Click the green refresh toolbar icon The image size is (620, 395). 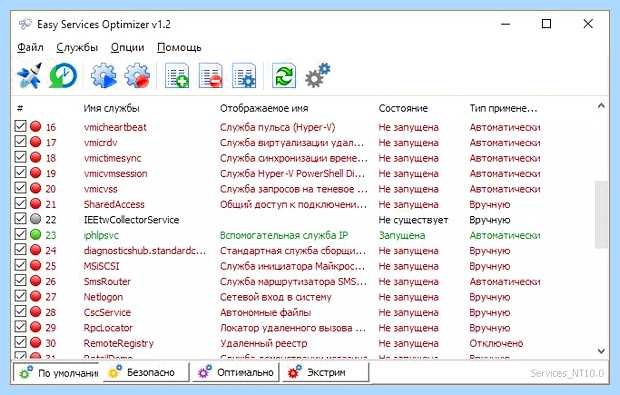pos(284,75)
